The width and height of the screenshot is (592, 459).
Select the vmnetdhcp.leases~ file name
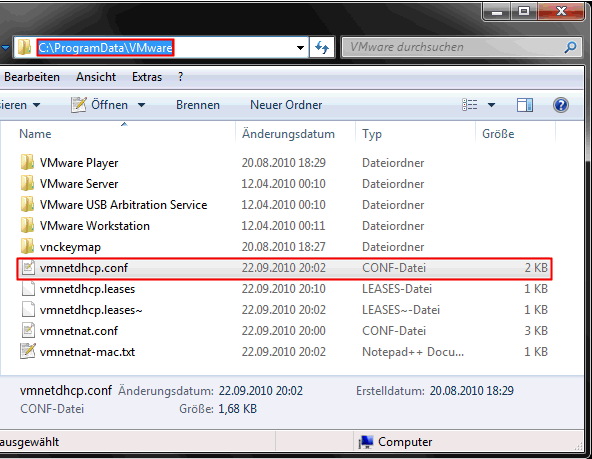pyautogui.click(x=91, y=310)
